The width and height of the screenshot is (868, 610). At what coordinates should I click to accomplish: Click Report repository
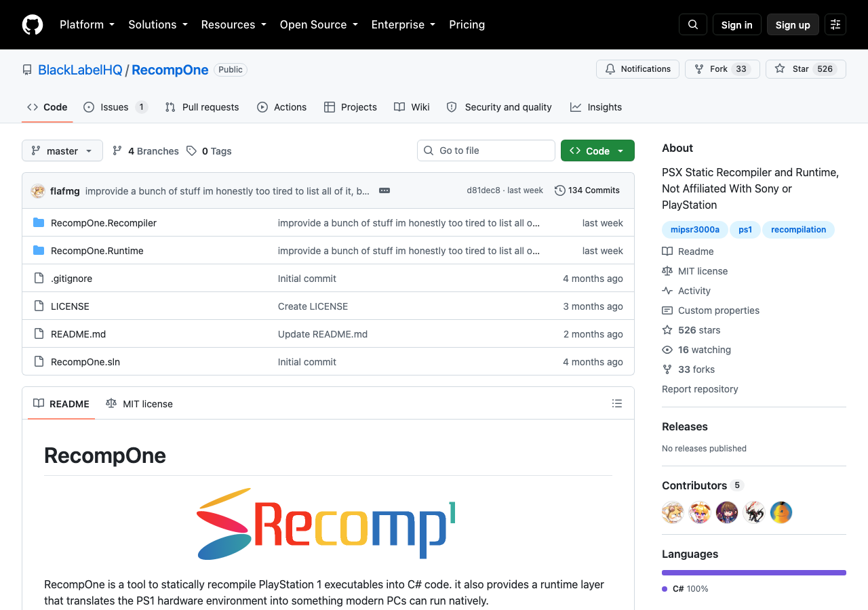[x=700, y=389]
